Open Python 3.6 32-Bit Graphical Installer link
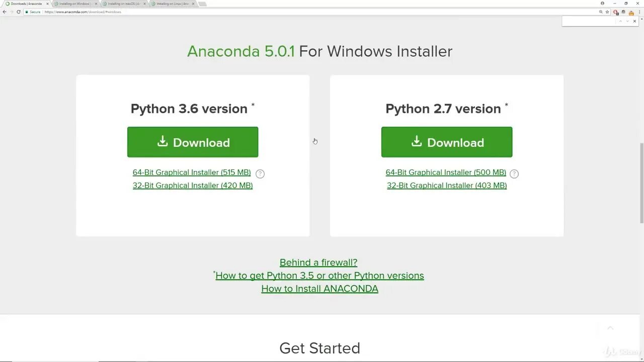The image size is (644, 362). tap(193, 186)
